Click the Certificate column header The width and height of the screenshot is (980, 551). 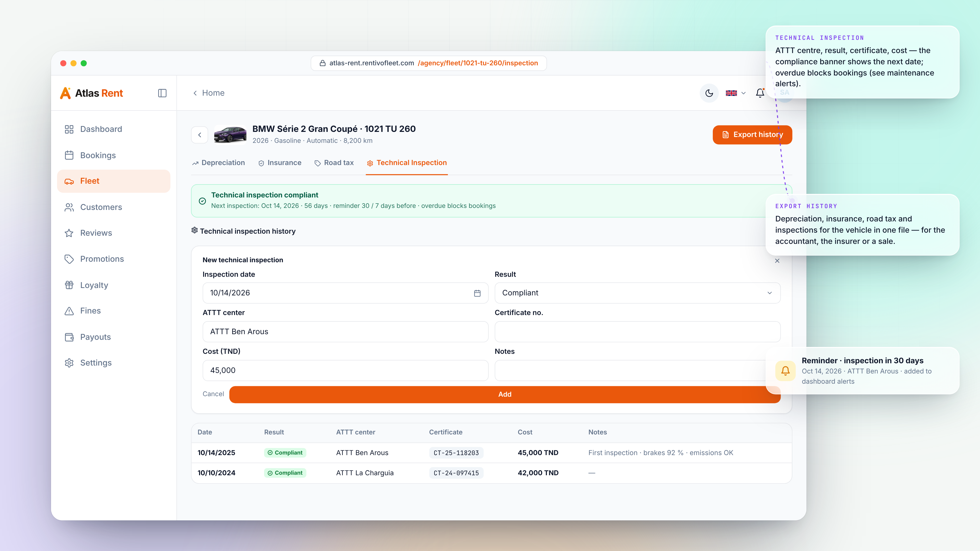pos(446,432)
